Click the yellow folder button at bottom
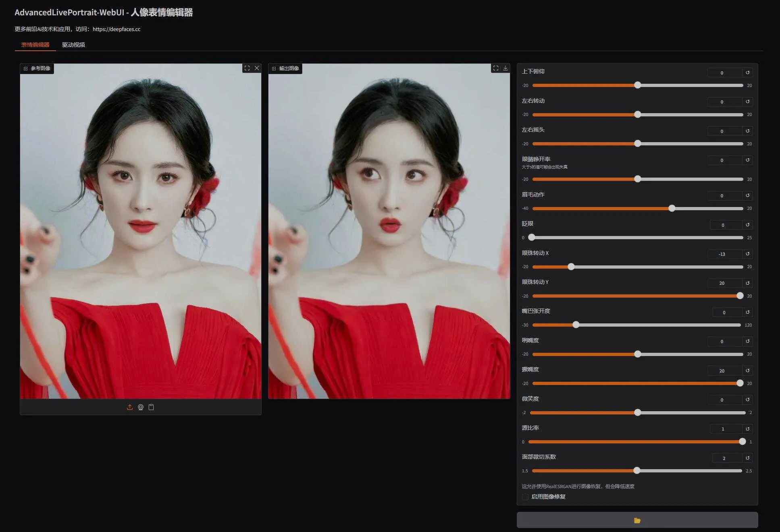Viewport: 780px width, 532px height. [x=637, y=520]
